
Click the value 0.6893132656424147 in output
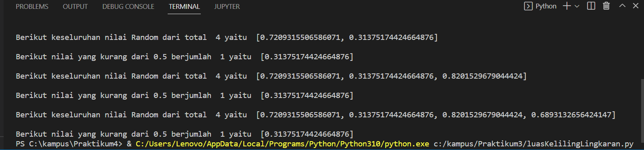coord(571,115)
